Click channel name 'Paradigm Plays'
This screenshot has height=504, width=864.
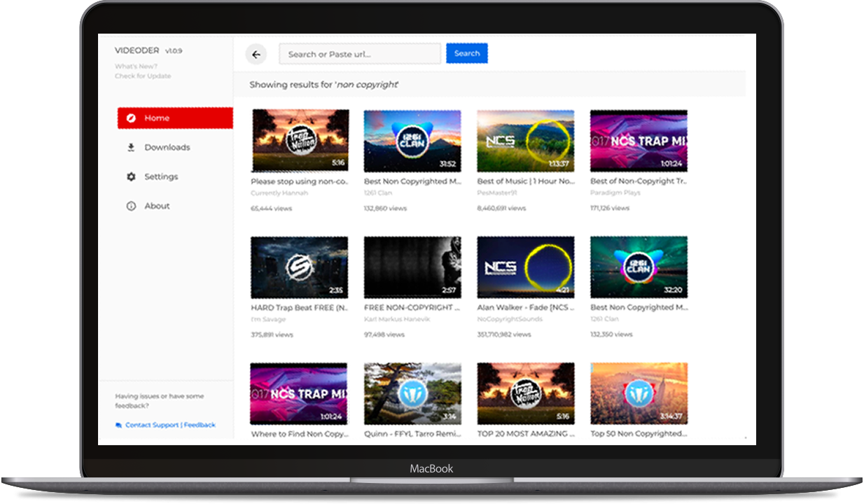click(615, 193)
